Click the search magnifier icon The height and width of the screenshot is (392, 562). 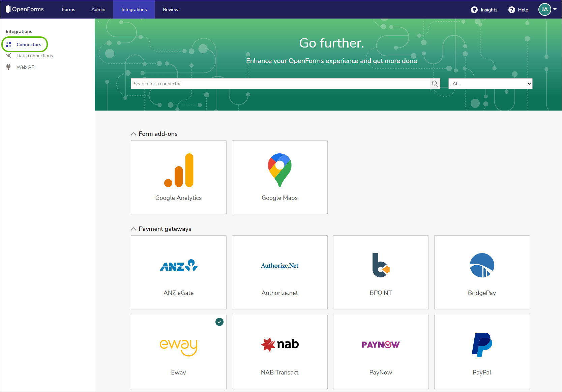point(435,84)
